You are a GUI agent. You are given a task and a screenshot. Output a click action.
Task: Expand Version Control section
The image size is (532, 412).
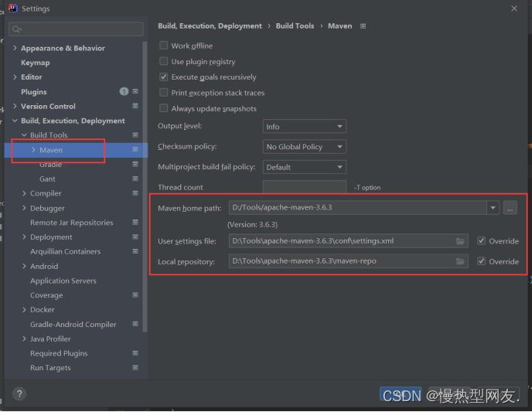click(15, 106)
